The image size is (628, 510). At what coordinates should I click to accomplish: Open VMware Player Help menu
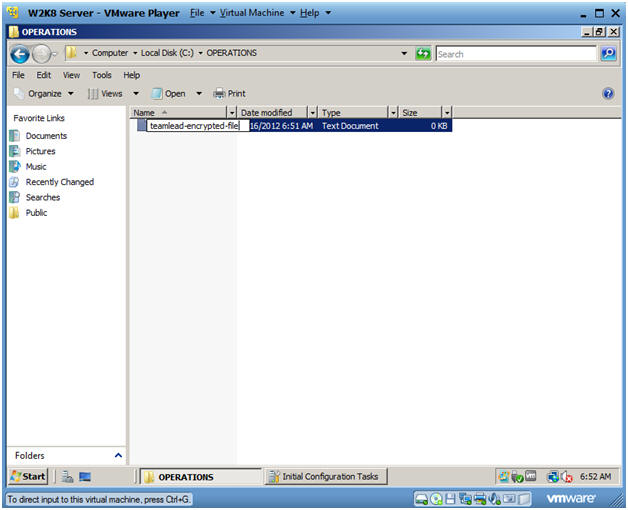click(x=315, y=13)
